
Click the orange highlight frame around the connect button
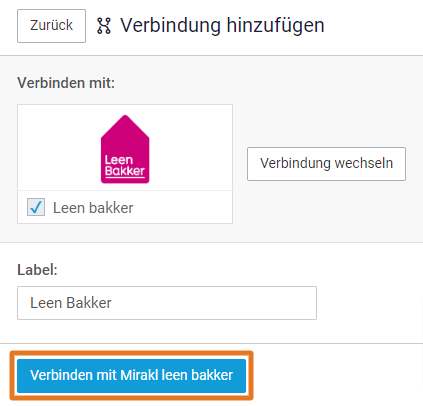pos(131,352)
